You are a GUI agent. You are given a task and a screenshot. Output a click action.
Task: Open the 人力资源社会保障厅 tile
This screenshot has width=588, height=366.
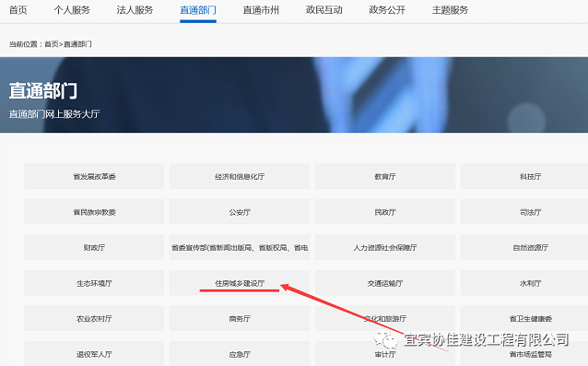385,247
